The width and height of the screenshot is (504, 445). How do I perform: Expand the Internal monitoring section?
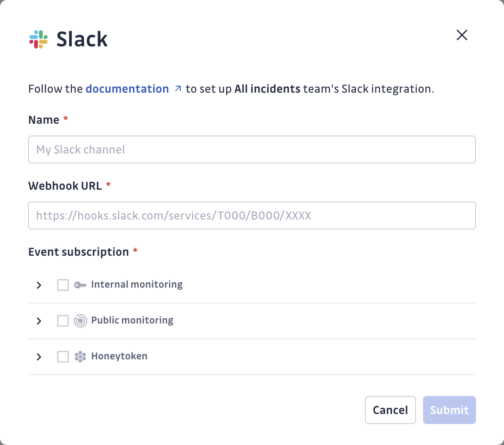point(39,285)
